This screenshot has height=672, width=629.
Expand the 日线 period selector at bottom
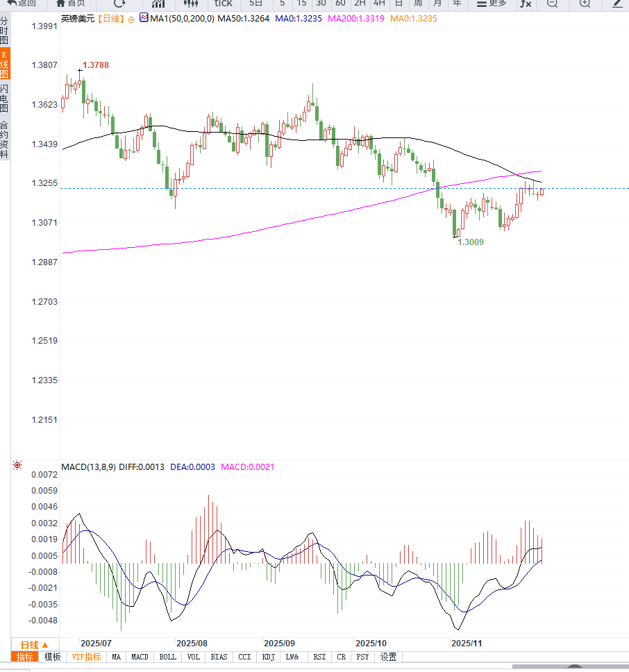click(x=34, y=644)
